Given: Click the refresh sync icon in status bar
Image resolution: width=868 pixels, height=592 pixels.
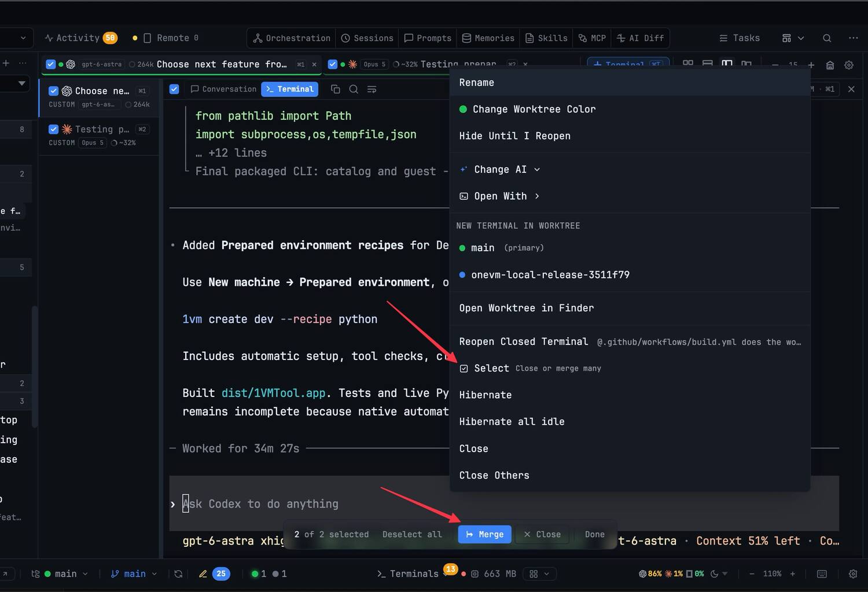Looking at the screenshot, I should coord(178,573).
